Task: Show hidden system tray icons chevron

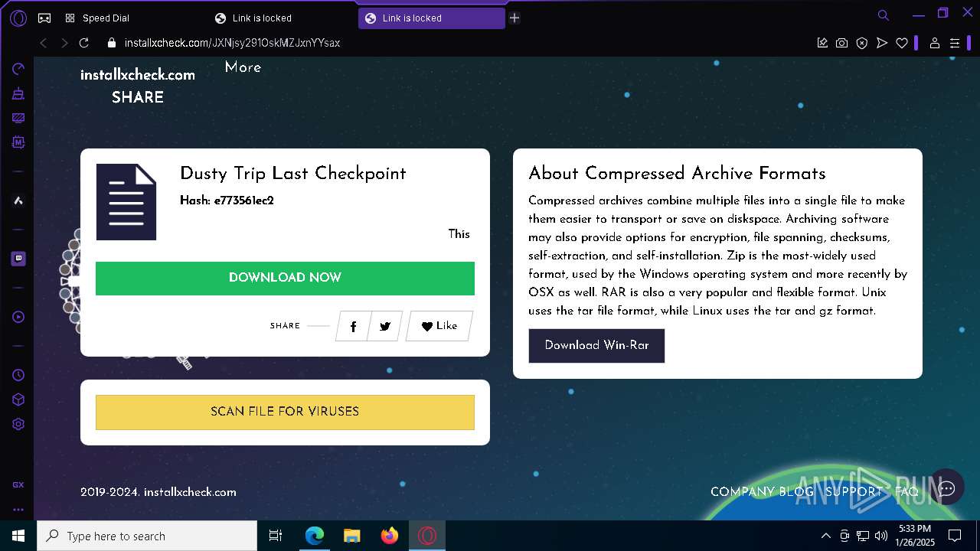Action: coord(825,536)
